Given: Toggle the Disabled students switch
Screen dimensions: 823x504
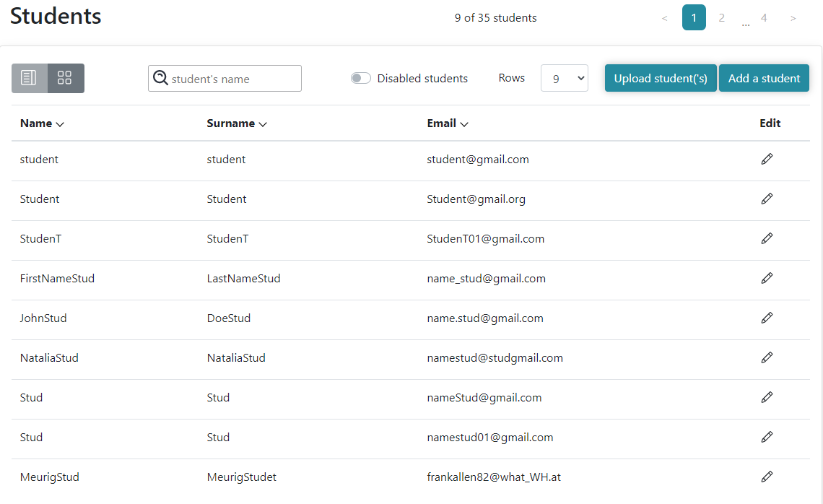Looking at the screenshot, I should (x=360, y=78).
